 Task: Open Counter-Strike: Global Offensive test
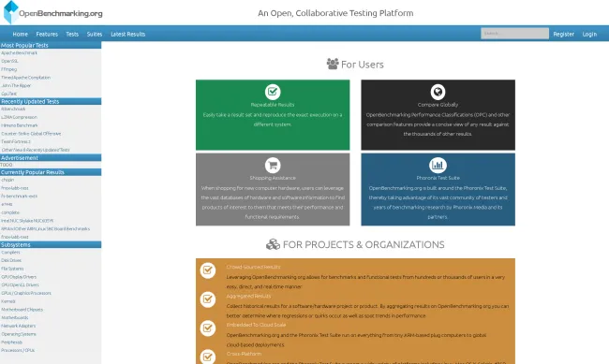[31, 134]
